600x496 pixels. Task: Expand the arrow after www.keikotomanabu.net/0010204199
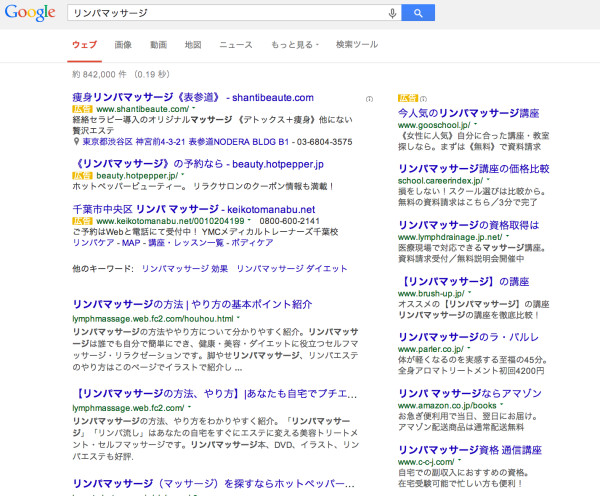(249, 220)
